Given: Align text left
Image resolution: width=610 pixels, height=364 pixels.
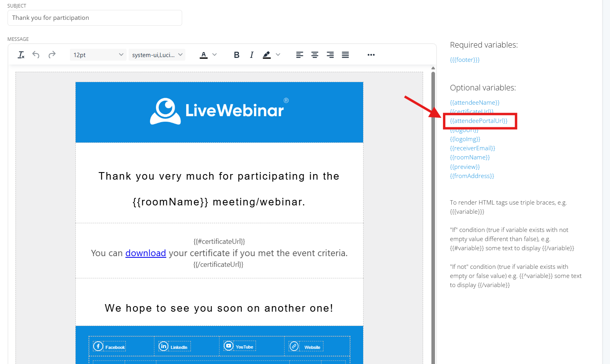Looking at the screenshot, I should pos(300,55).
